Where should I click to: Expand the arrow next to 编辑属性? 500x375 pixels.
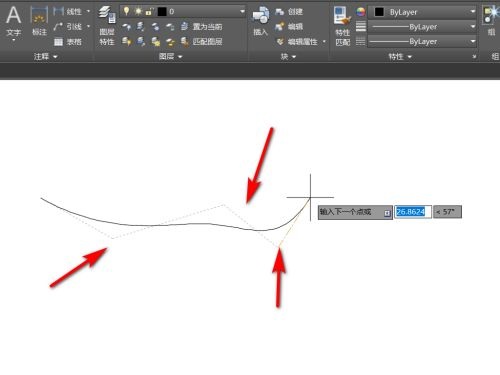(x=324, y=42)
